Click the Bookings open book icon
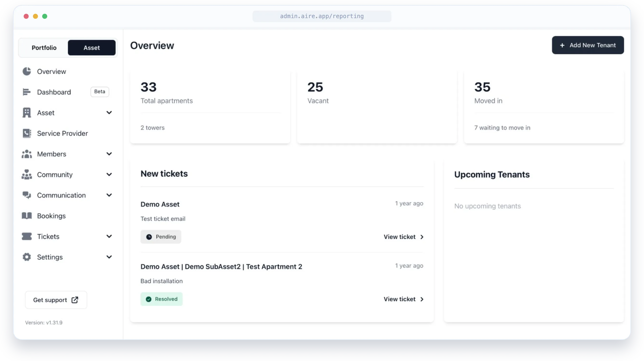 tap(27, 216)
